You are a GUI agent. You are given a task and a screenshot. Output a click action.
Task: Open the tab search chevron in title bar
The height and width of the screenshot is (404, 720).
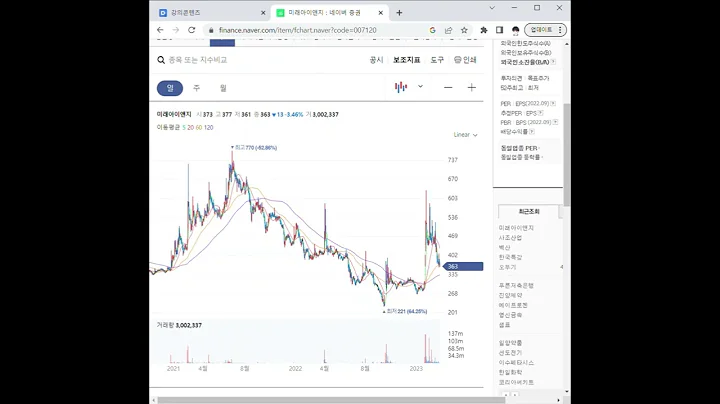[x=492, y=8]
